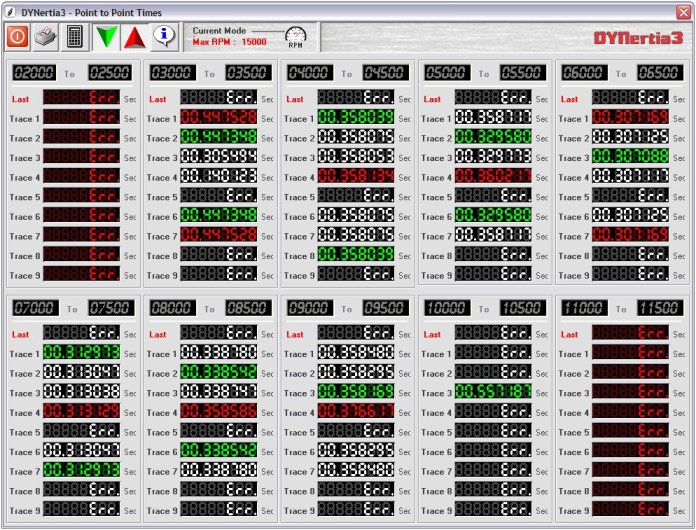Click the 02000 start RPM field
Viewport: 696px width, 530px height.
coord(35,73)
